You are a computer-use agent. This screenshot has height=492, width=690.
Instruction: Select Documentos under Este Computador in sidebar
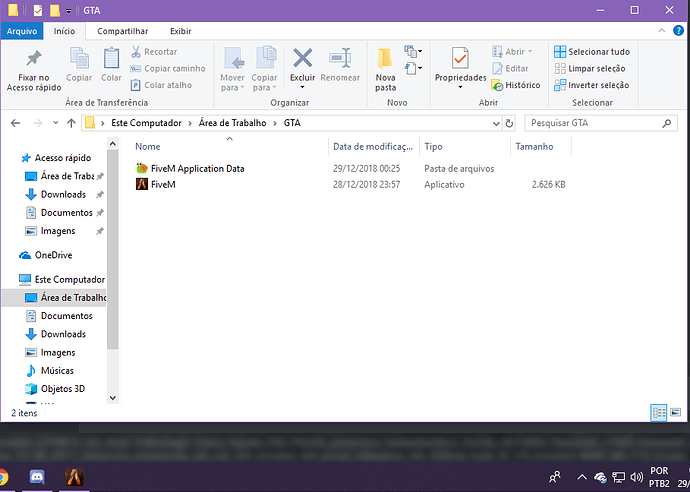click(x=66, y=316)
